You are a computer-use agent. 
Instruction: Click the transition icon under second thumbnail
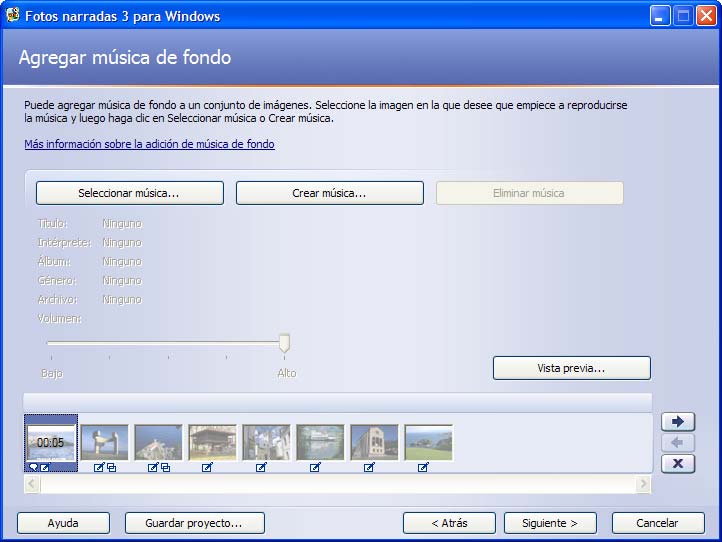pyautogui.click(x=111, y=468)
